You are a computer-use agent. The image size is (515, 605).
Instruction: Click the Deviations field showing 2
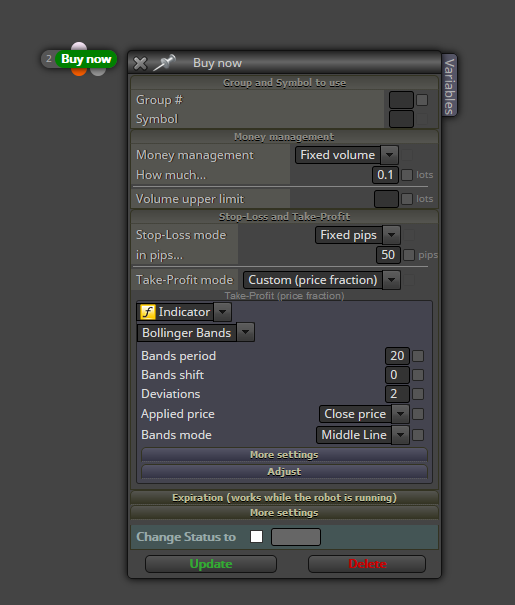tap(397, 394)
